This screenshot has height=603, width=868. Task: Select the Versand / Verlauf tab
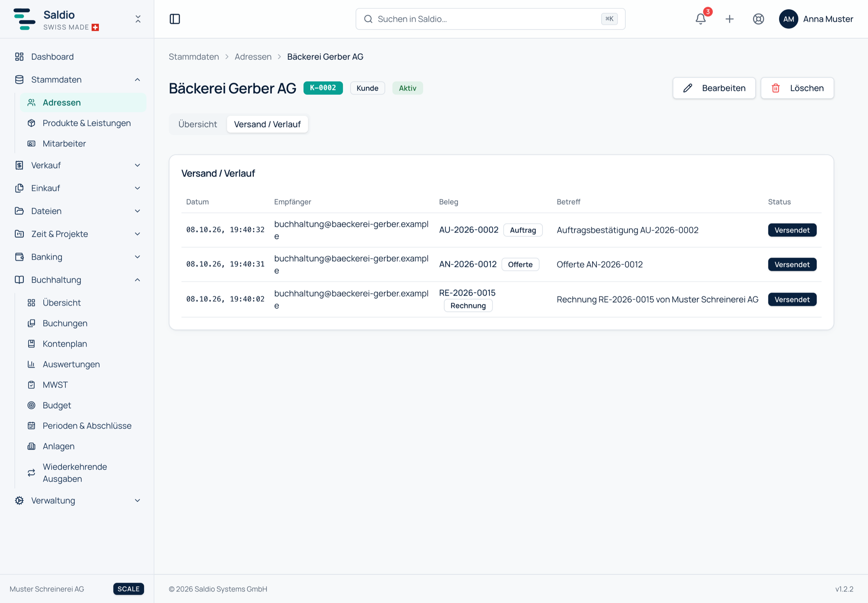pos(267,124)
